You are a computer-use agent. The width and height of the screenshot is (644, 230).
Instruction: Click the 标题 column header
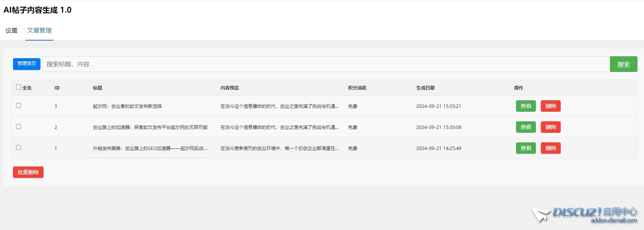point(97,88)
